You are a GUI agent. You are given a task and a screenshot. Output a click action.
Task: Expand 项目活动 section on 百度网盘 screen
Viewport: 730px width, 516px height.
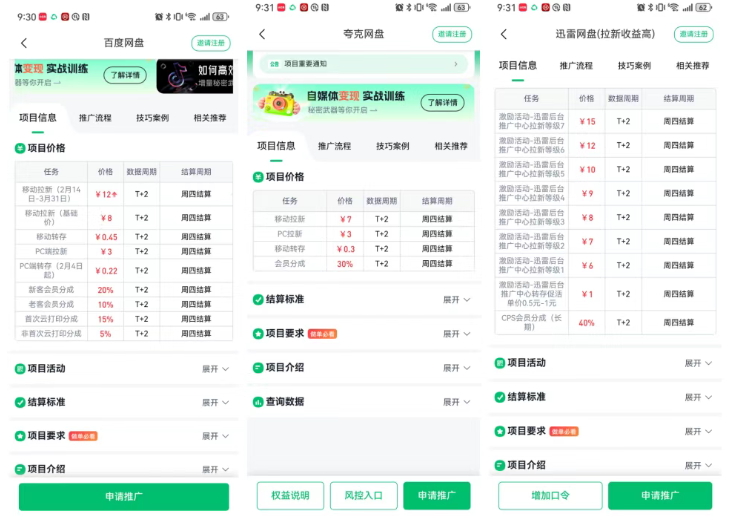[x=216, y=369]
